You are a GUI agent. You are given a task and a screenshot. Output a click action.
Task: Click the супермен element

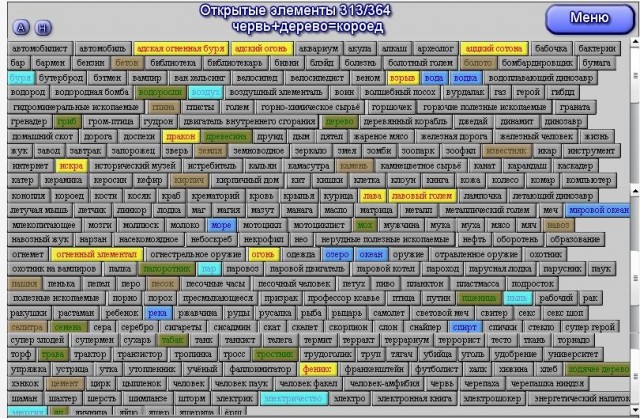(95, 340)
